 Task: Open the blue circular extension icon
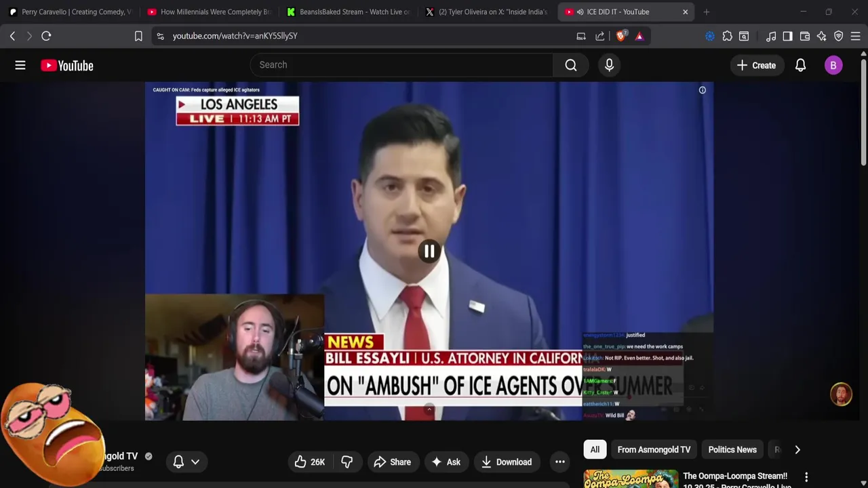click(x=710, y=36)
